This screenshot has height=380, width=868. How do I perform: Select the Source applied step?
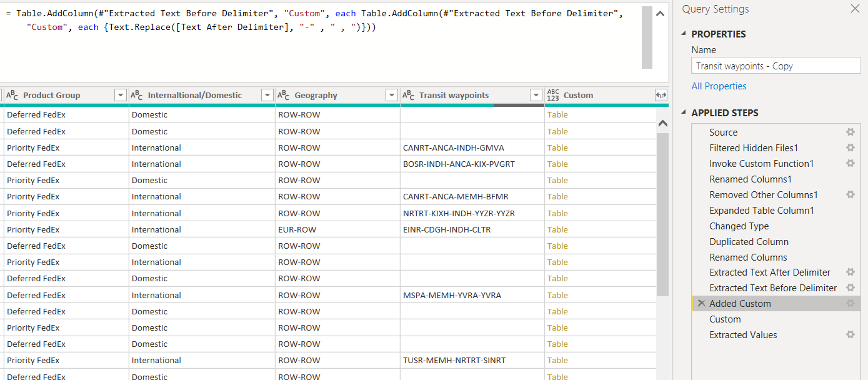tap(723, 132)
